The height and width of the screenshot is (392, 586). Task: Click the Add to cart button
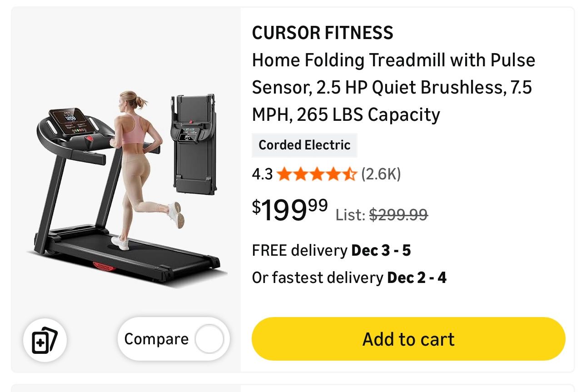[407, 339]
